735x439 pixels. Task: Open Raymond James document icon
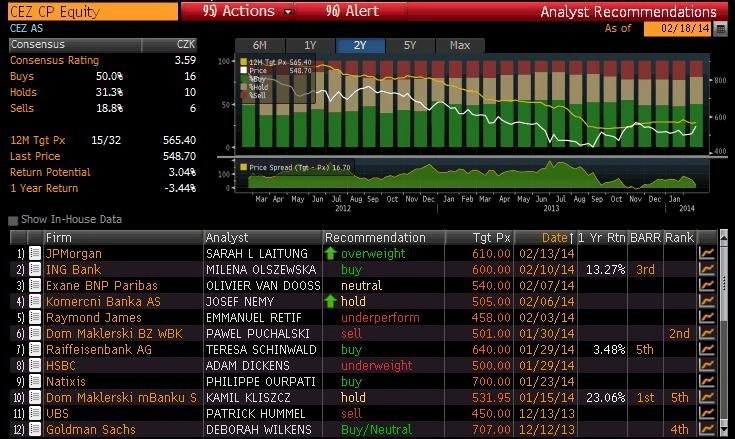point(35,317)
